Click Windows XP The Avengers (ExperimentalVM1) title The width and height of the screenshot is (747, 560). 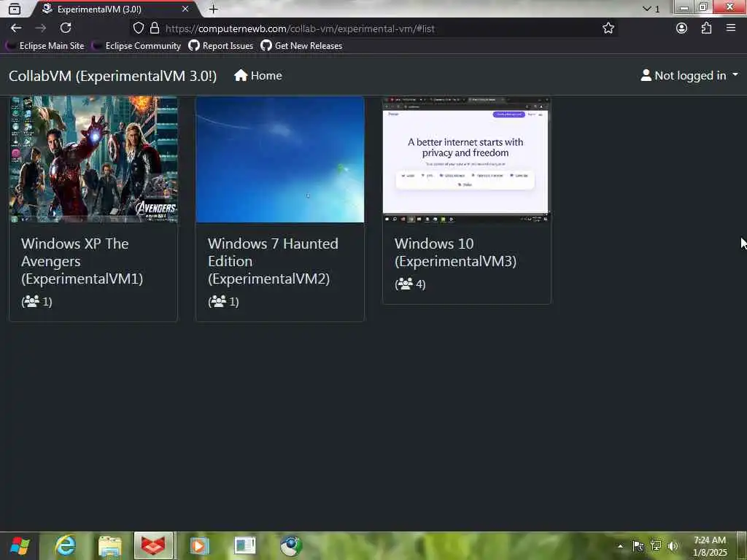coord(82,261)
